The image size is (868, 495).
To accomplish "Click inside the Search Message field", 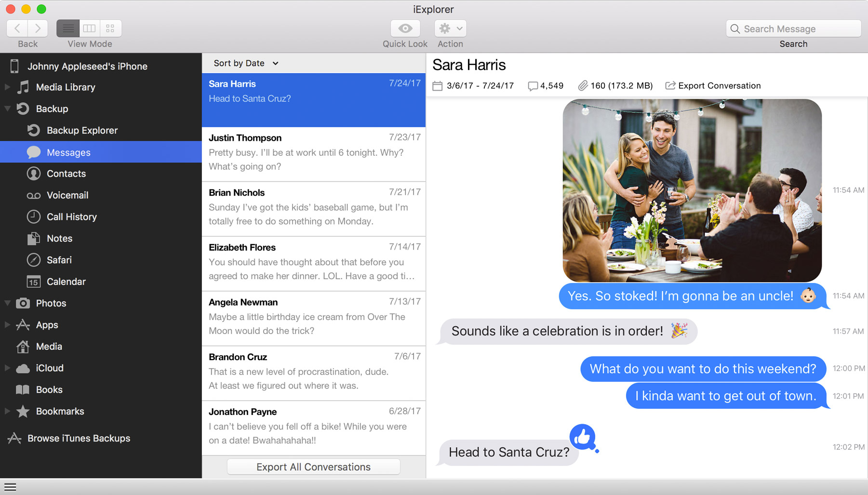I will pos(793,28).
